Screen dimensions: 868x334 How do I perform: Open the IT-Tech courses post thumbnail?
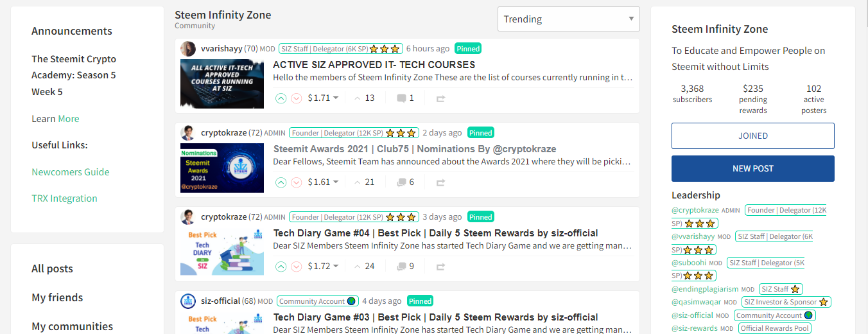pos(222,83)
